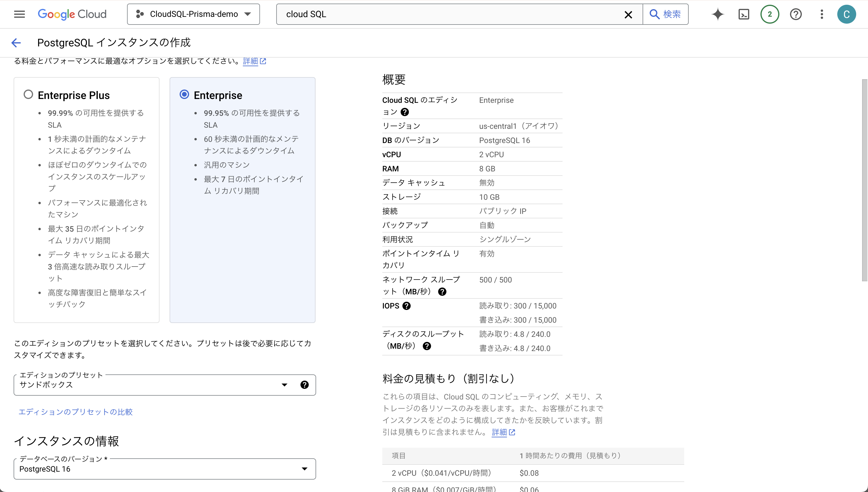Select the Enterprise Plus edition radio button
Image resolution: width=868 pixels, height=492 pixels.
[x=28, y=95]
